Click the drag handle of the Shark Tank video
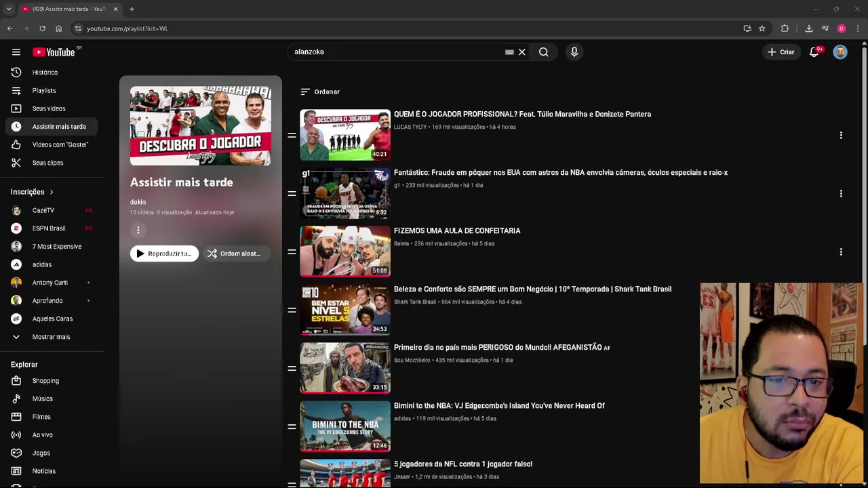This screenshot has height=488, width=868. coord(292,310)
